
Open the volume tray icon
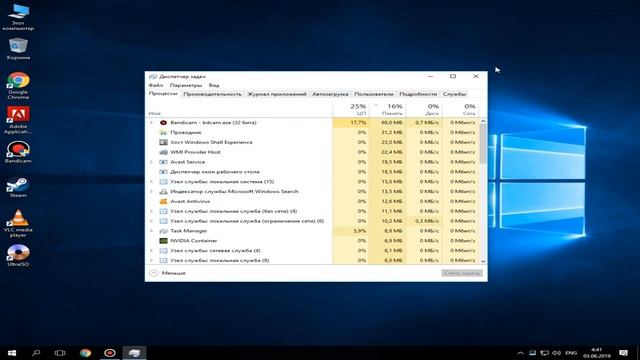click(556, 353)
